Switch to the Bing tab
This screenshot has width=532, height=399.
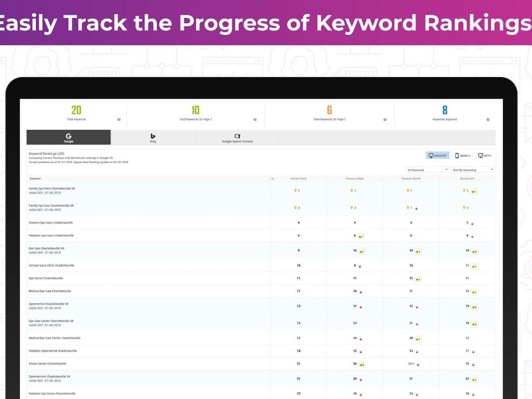tap(153, 137)
